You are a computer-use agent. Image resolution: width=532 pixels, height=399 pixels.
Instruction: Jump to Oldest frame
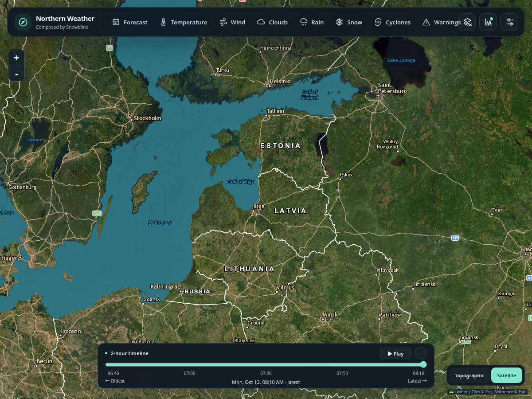[115, 381]
